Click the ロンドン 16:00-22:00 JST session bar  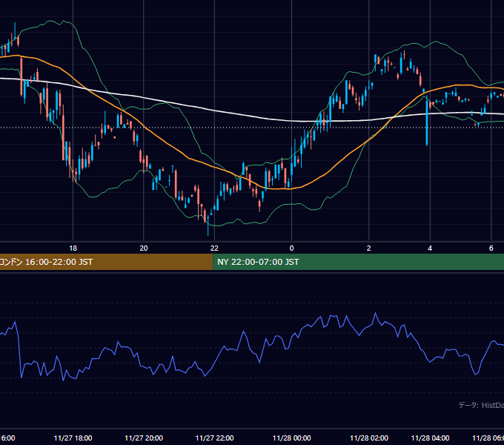107,262
